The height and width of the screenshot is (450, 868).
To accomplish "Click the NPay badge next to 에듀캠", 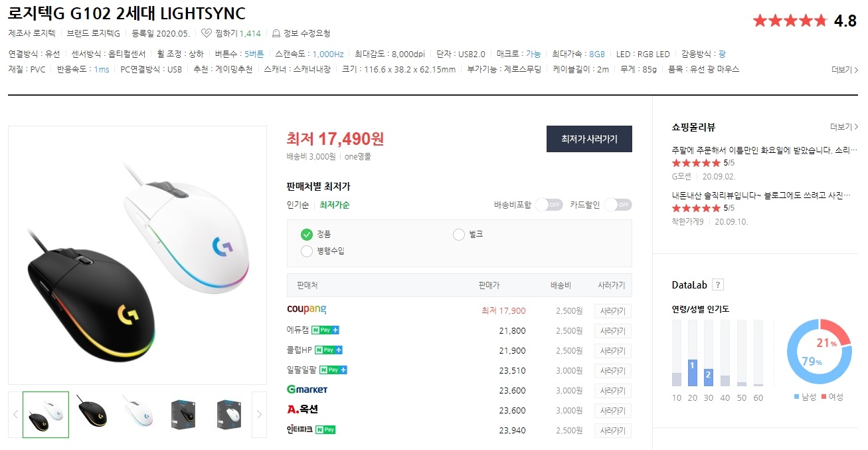I will (326, 330).
